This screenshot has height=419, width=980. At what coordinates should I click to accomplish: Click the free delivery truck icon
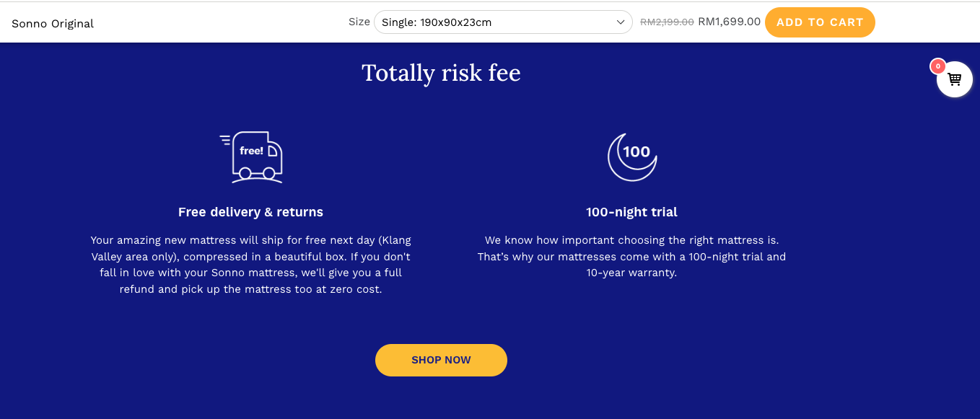251,157
